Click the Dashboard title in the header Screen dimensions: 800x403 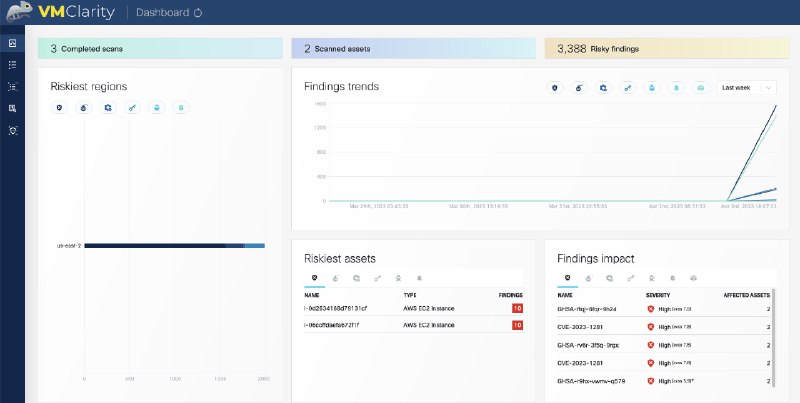[x=162, y=13]
